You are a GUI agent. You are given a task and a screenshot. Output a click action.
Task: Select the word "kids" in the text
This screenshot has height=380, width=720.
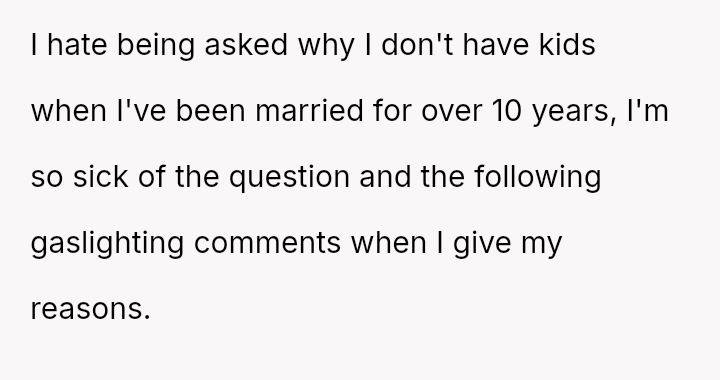coord(567,45)
